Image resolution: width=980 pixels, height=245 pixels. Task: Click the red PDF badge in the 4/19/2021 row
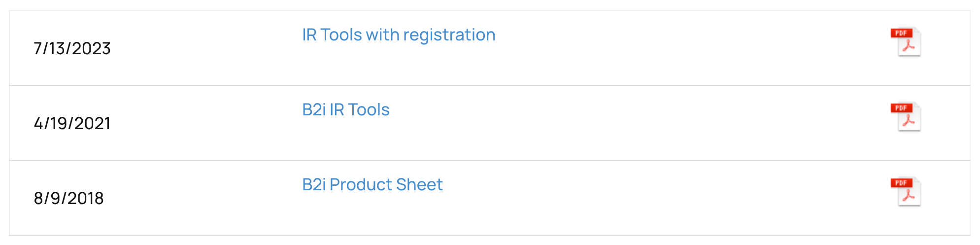(901, 108)
